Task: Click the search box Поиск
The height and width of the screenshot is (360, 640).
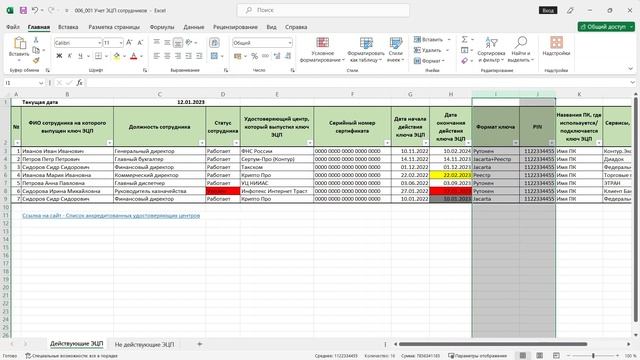Action: (323, 10)
